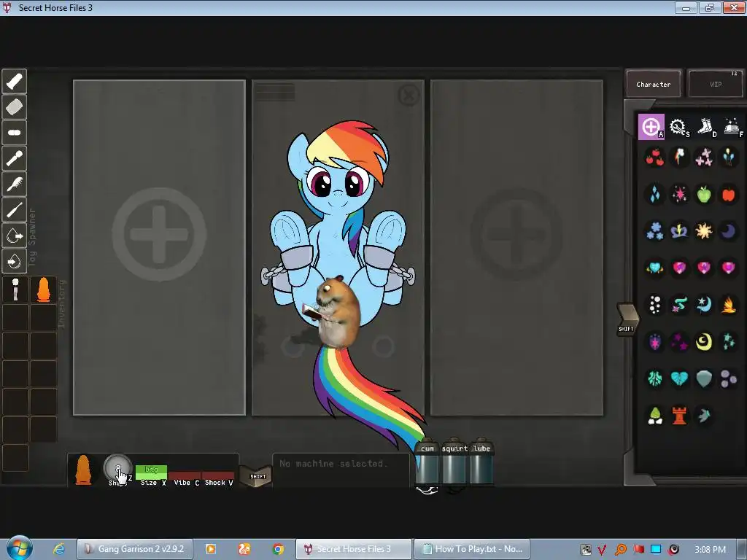Choose the teal heart mark
The height and width of the screenshot is (560, 747).
click(679, 378)
